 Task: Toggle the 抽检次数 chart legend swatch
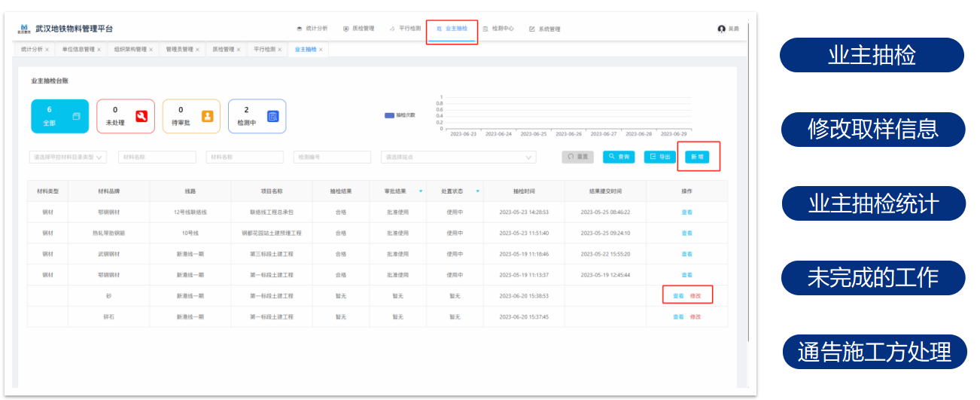point(389,115)
